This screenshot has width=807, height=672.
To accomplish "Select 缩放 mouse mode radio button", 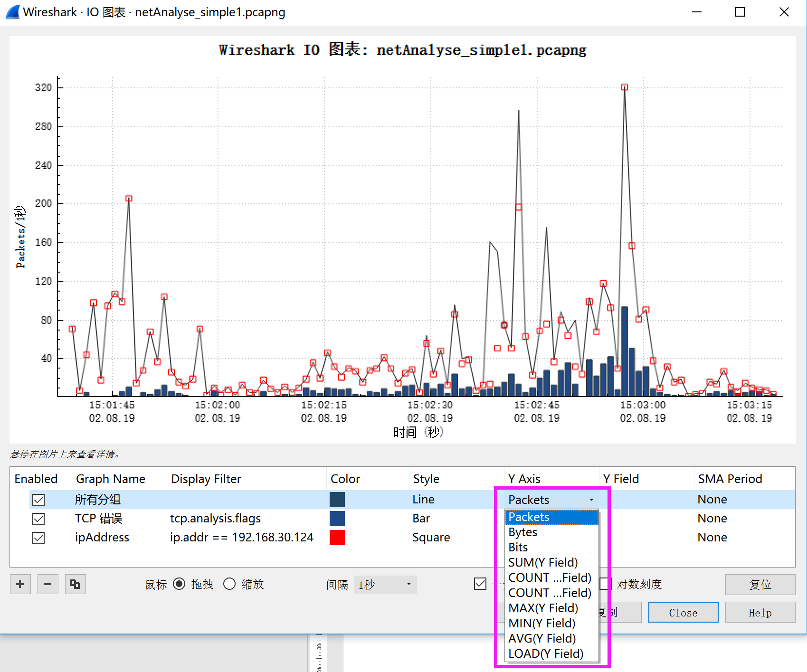I will click(x=229, y=584).
